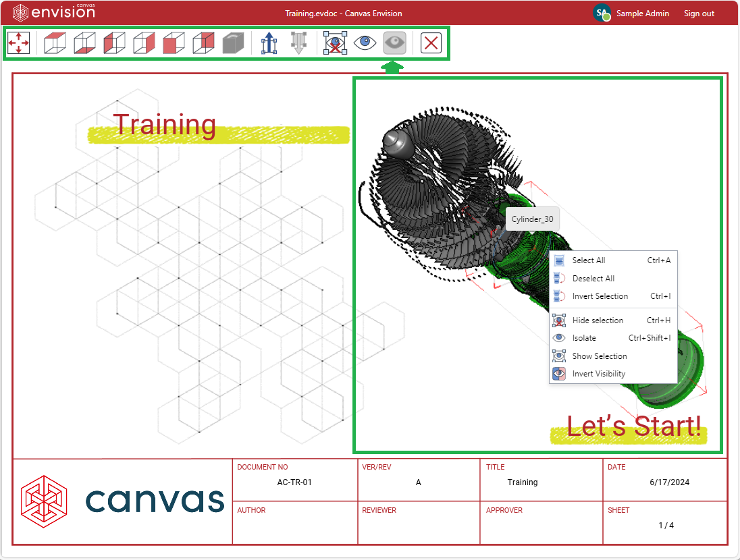This screenshot has width=740, height=560.
Task: Choose Isolate from the context menu
Action: [585, 337]
